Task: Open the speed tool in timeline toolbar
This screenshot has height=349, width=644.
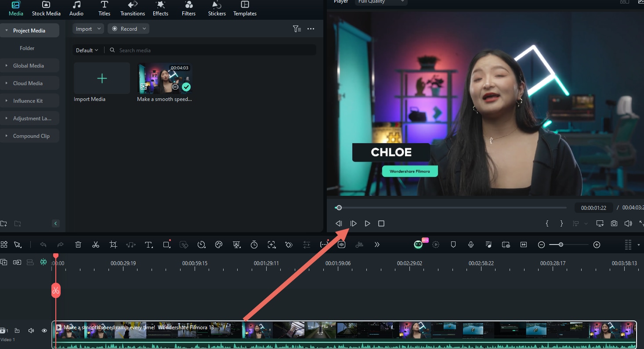Action: (201, 245)
